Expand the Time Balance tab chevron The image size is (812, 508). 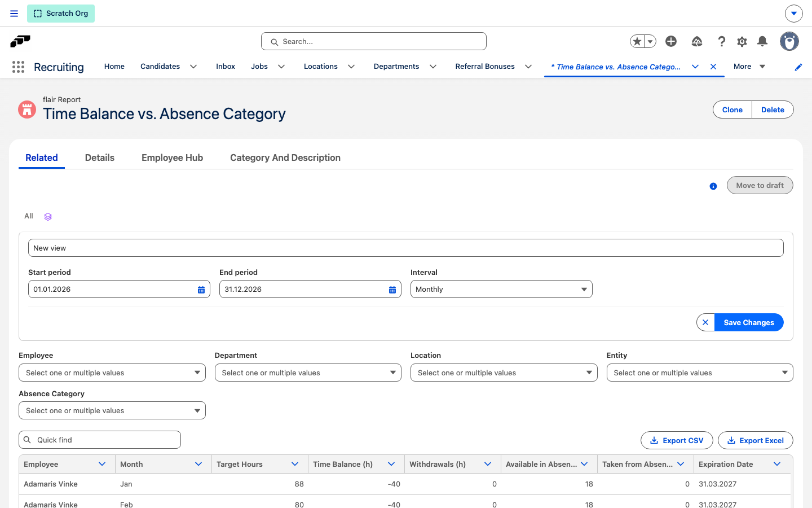tap(695, 67)
